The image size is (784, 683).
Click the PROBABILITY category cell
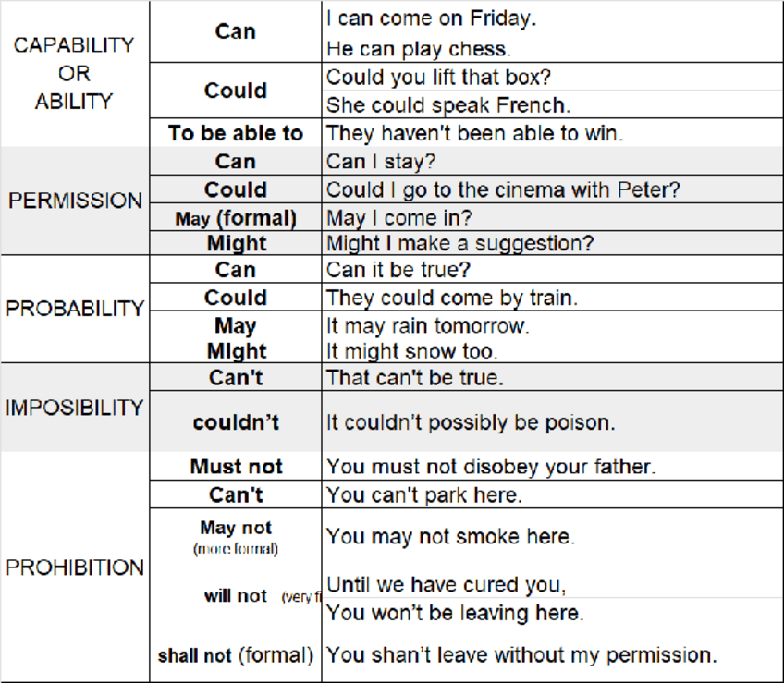click(x=75, y=308)
